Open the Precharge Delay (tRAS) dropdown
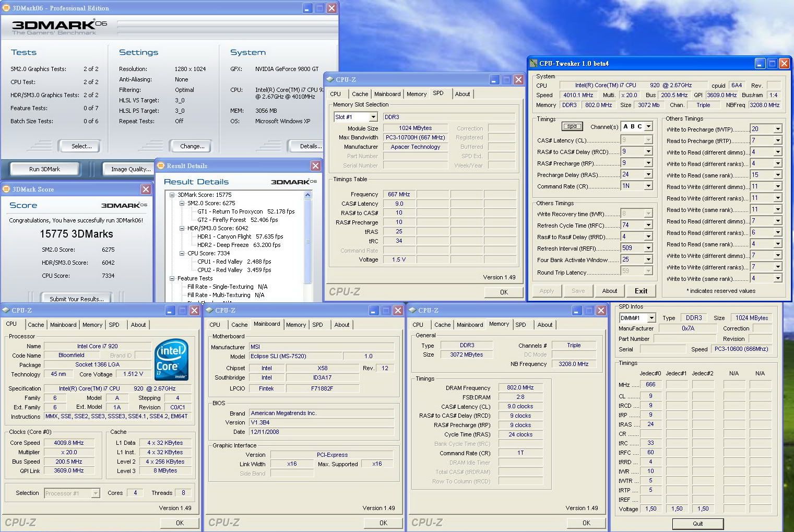The image size is (794, 532). point(648,174)
